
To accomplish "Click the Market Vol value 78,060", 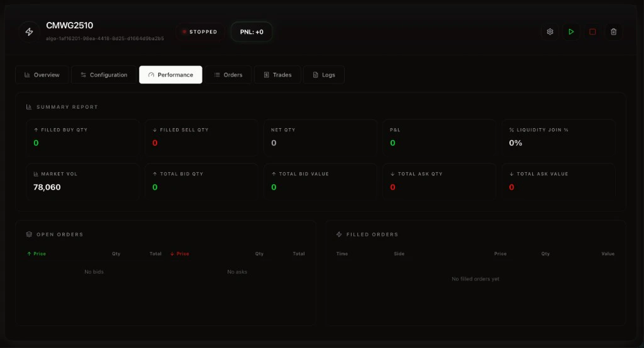I will 47,187.
